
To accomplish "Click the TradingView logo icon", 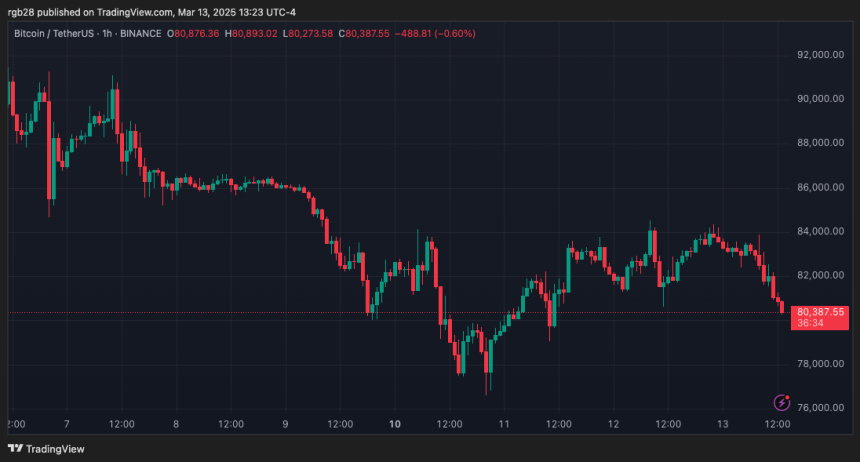I will tap(15, 448).
